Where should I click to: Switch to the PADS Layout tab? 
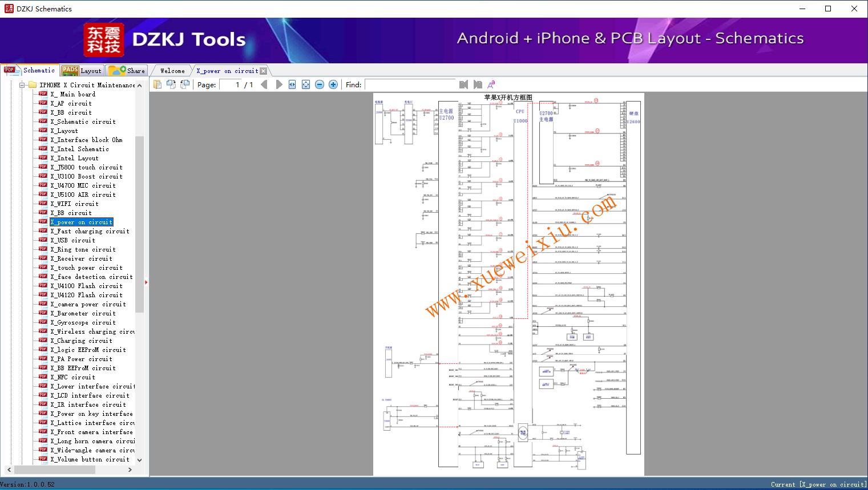click(x=82, y=70)
